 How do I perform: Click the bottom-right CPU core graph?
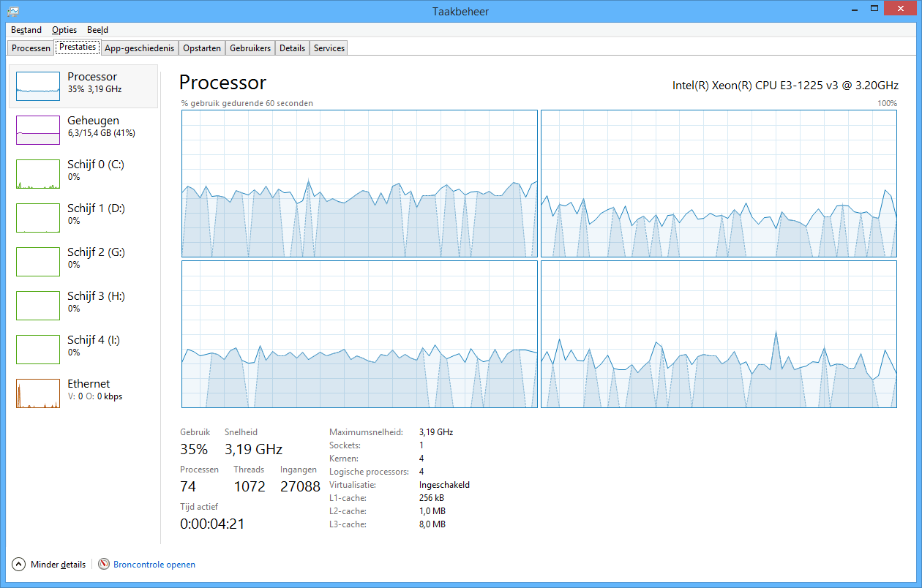point(719,334)
